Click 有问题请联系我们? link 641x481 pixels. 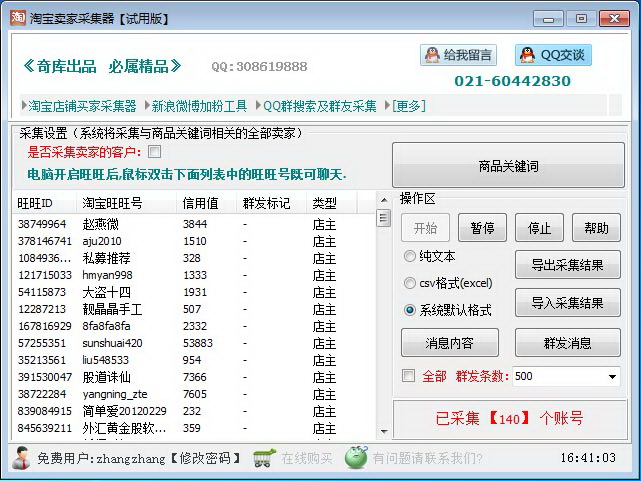click(x=427, y=458)
